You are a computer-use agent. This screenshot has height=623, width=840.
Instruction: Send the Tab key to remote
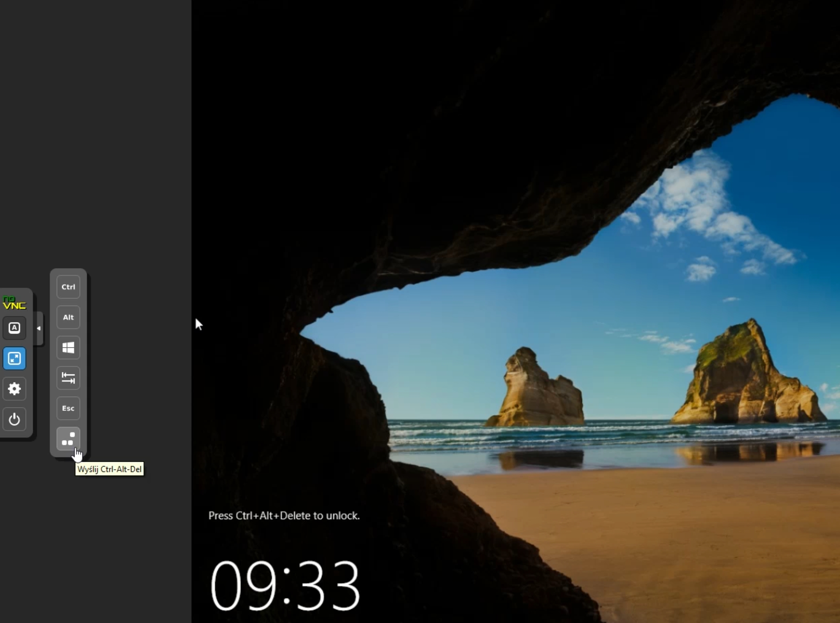coord(68,378)
